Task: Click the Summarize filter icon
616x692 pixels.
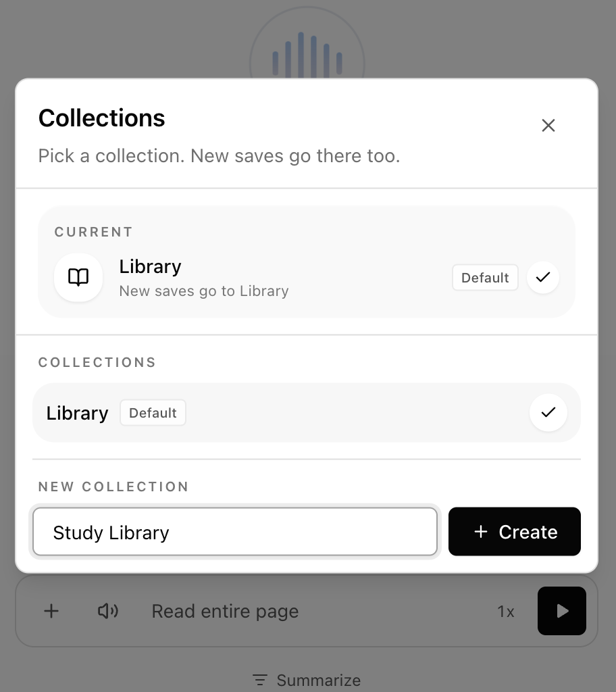Action: [x=259, y=680]
